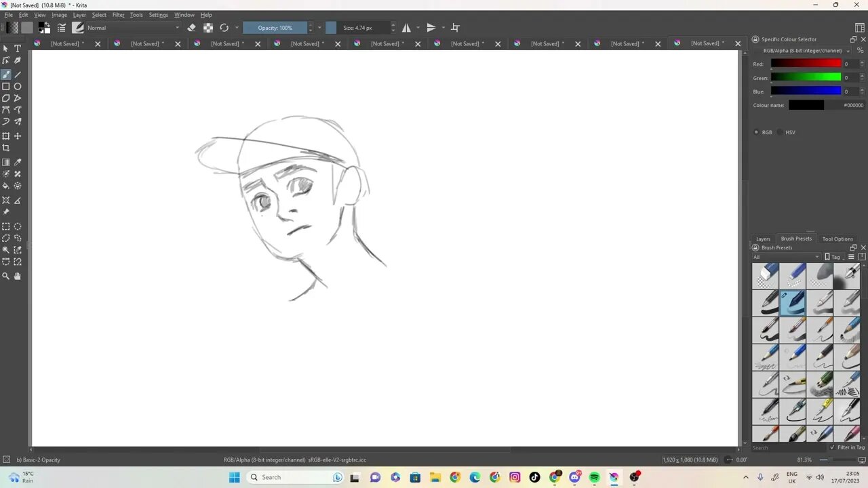Open the File menu
Image resolution: width=868 pixels, height=488 pixels.
click(9, 15)
